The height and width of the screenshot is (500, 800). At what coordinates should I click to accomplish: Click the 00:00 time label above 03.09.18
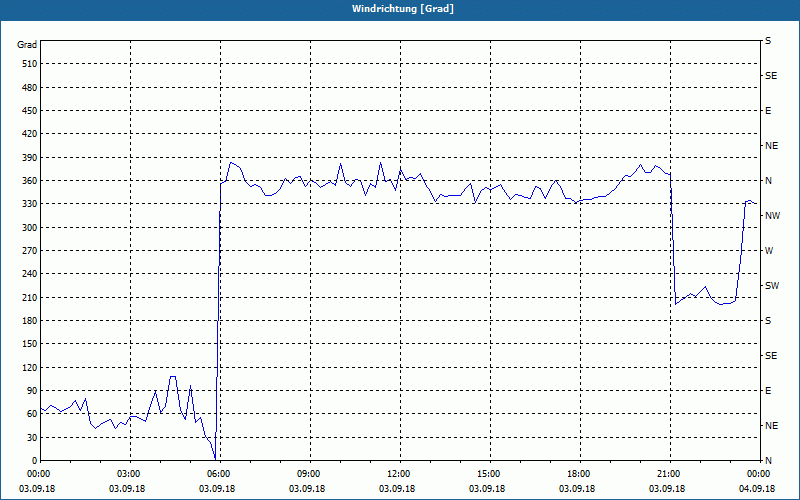(x=38, y=474)
